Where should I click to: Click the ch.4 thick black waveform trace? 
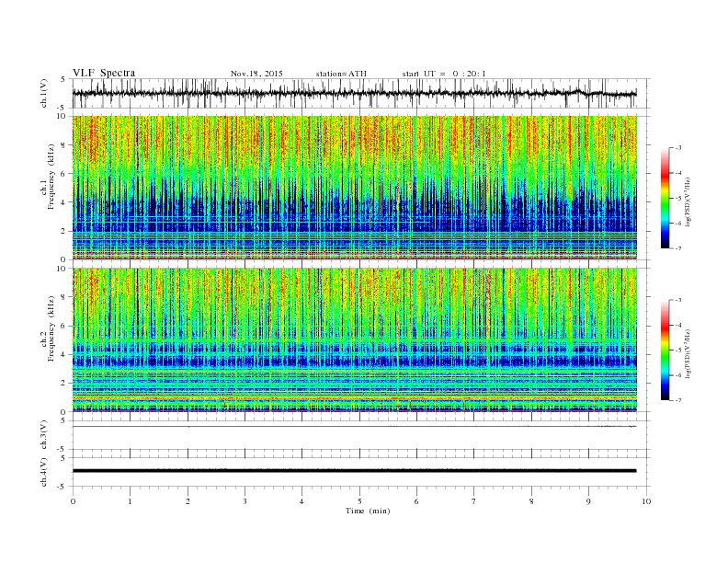[x=355, y=471]
